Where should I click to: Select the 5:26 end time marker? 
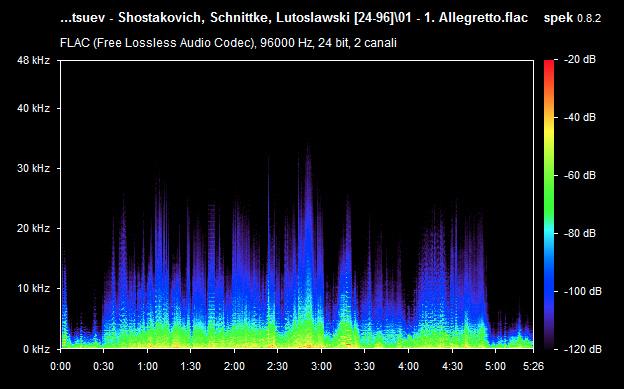click(x=533, y=366)
